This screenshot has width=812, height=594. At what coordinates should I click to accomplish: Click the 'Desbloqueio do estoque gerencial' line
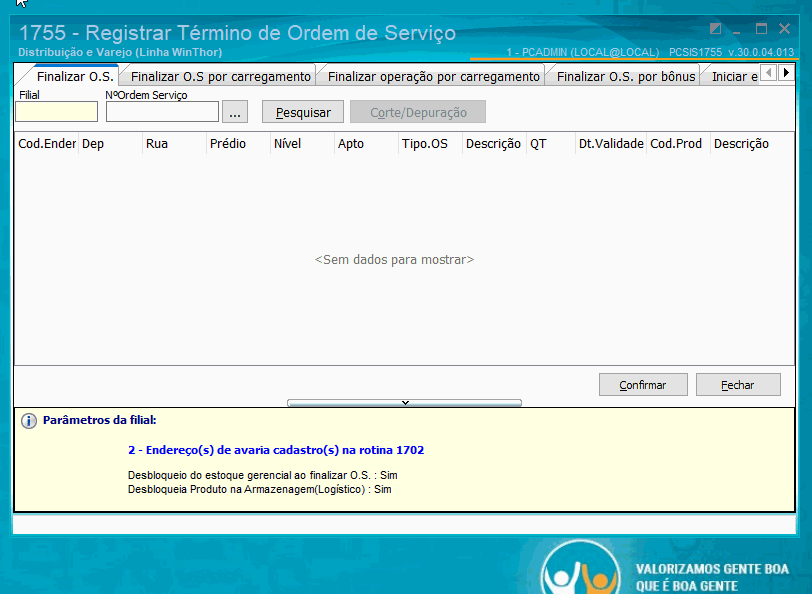(263, 475)
